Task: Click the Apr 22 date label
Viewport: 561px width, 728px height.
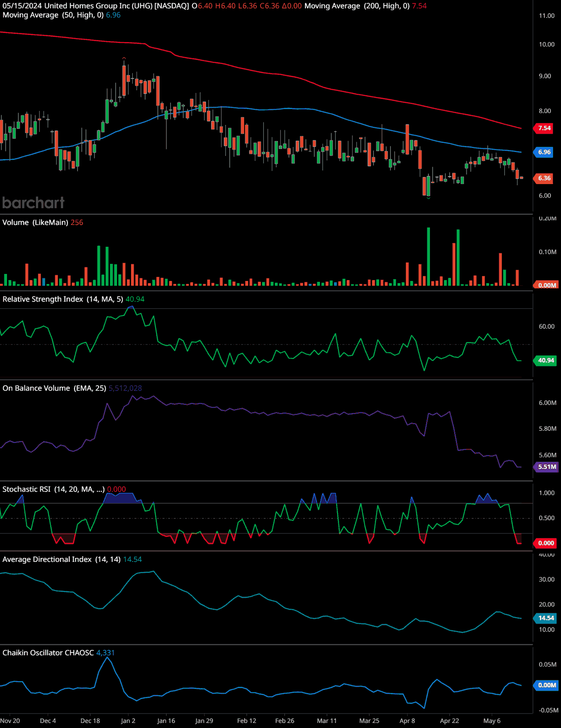Action: coord(450,721)
